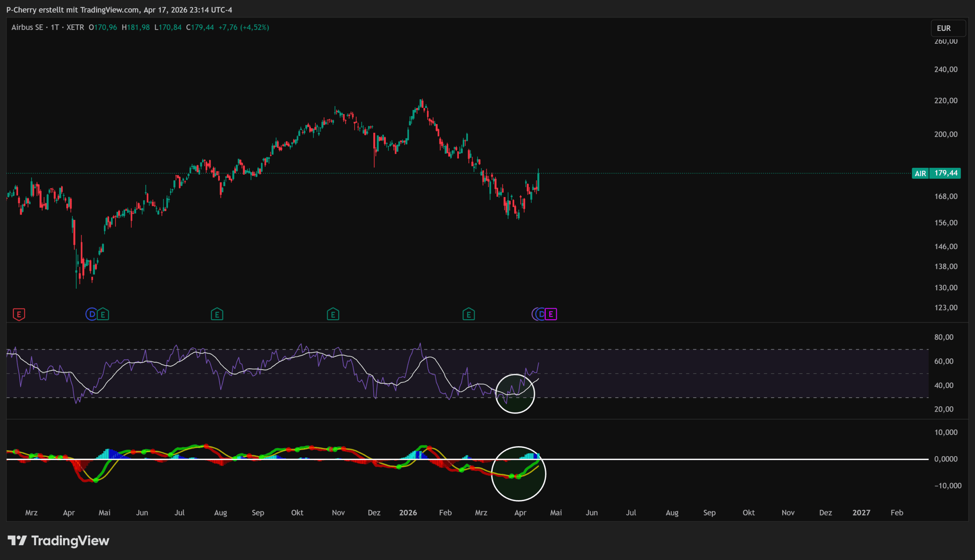The width and height of the screenshot is (975, 560).
Task: Click the blue dividend D marker near May
Action: [92, 314]
